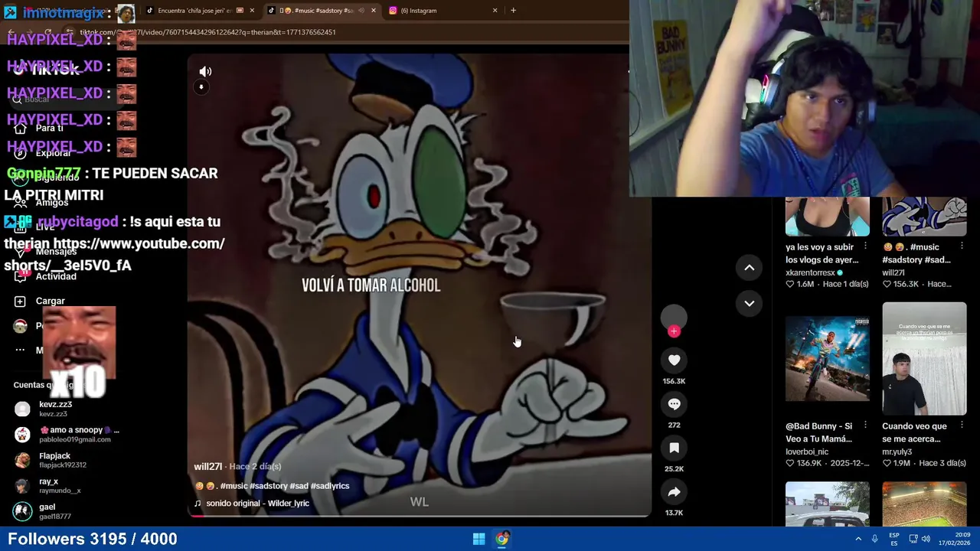Click the xkarentorresx username
980x551 pixels.
click(x=810, y=272)
